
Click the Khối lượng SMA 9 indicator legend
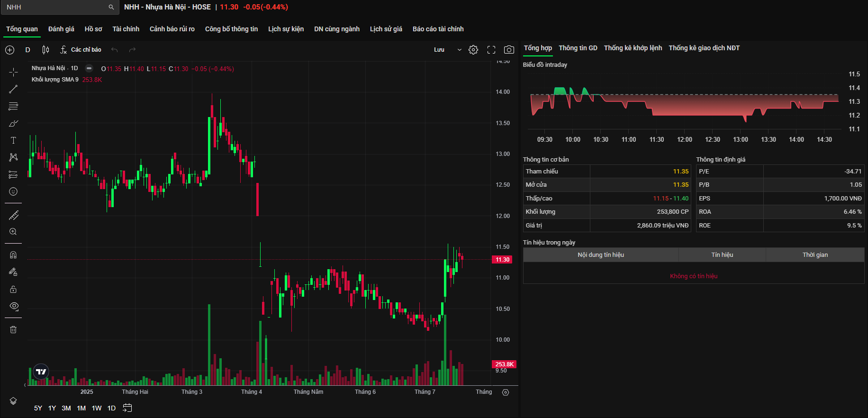(x=55, y=80)
